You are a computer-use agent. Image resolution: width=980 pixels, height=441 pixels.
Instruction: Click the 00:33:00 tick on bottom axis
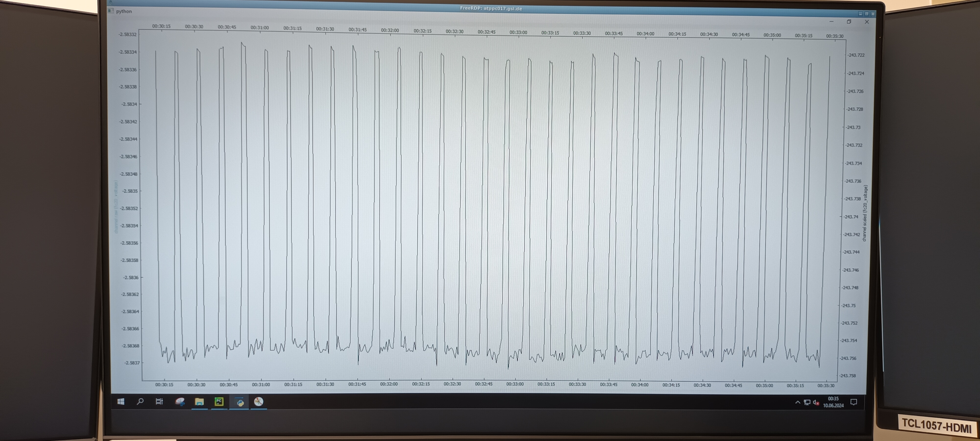515,384
